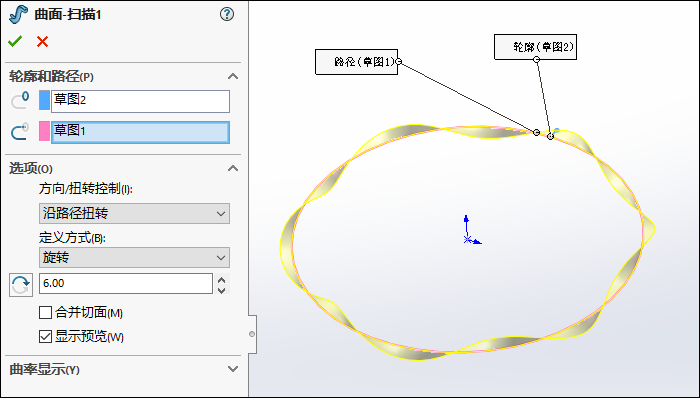This screenshot has height=398, width=700.
Task: Cancel the sweep with red X
Action: point(42,41)
